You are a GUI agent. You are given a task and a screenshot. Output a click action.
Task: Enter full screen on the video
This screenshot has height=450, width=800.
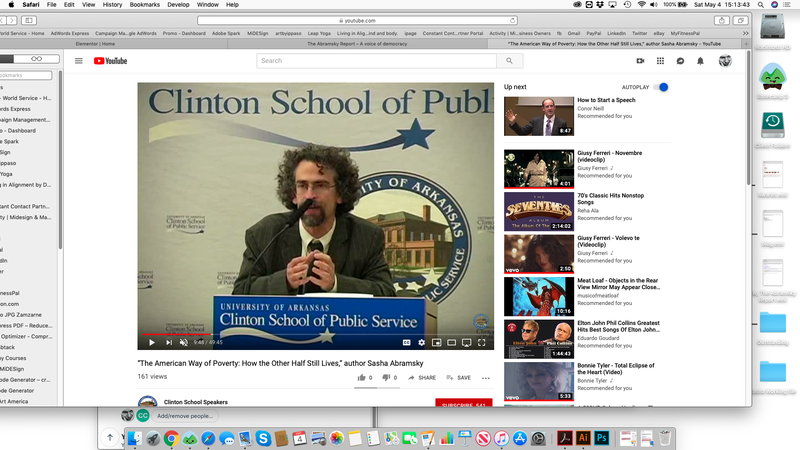(x=481, y=342)
